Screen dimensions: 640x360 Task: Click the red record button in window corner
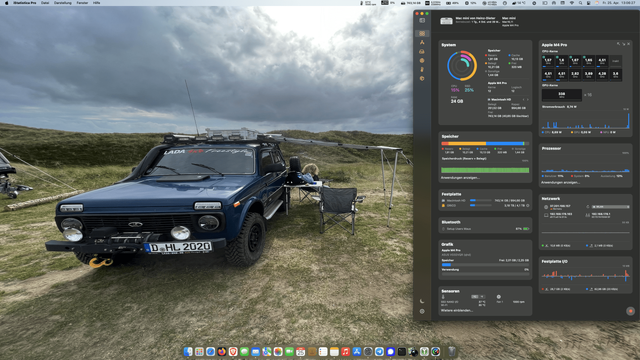(x=631, y=311)
